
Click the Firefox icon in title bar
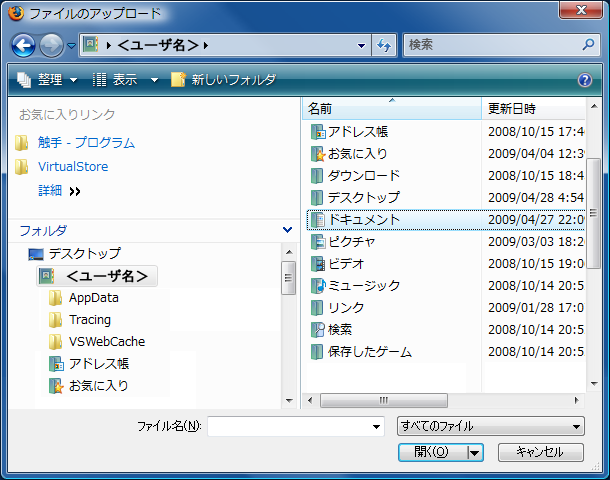pos(16,13)
